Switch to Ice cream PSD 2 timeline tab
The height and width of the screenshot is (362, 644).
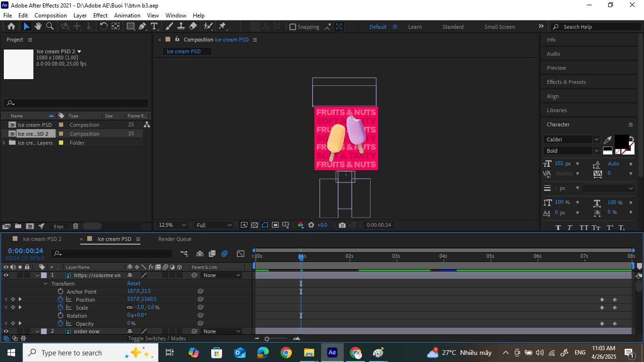point(42,239)
